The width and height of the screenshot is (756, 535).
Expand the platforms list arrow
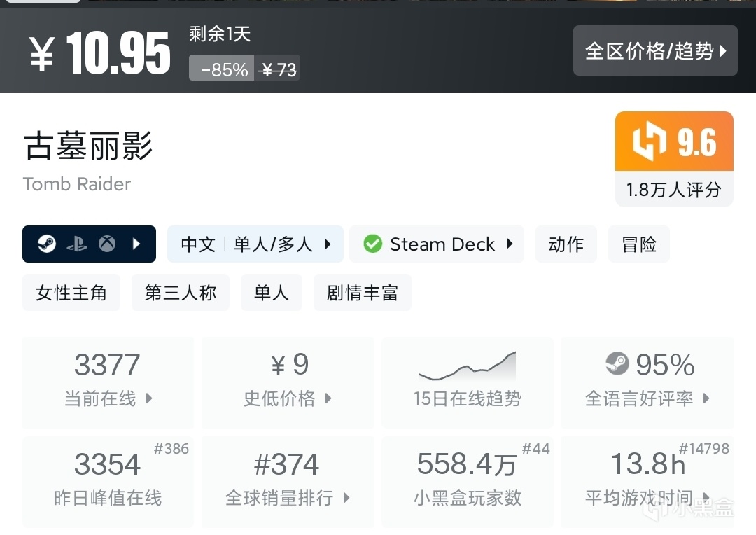137,244
